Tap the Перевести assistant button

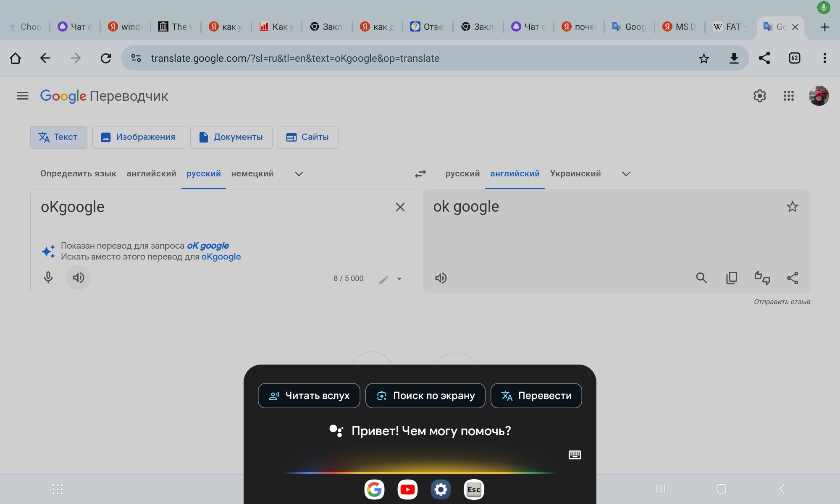click(x=536, y=396)
